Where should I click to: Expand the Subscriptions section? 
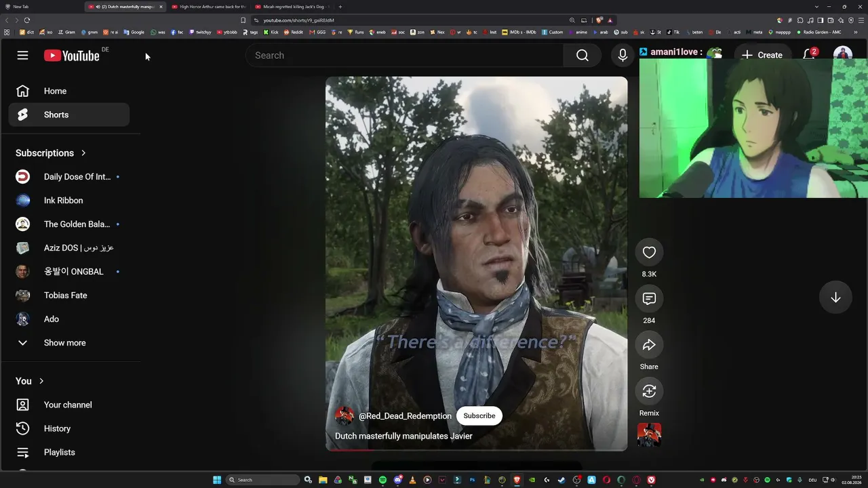(51, 153)
